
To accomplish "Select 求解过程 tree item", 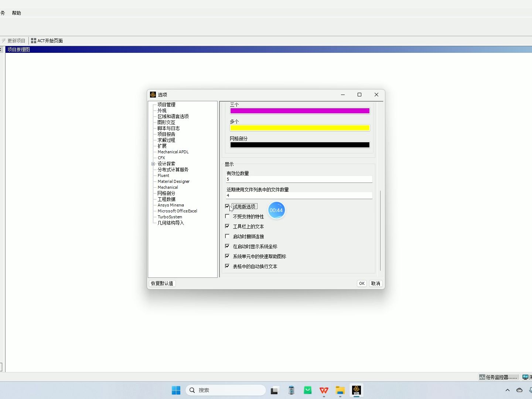I will tap(167, 140).
